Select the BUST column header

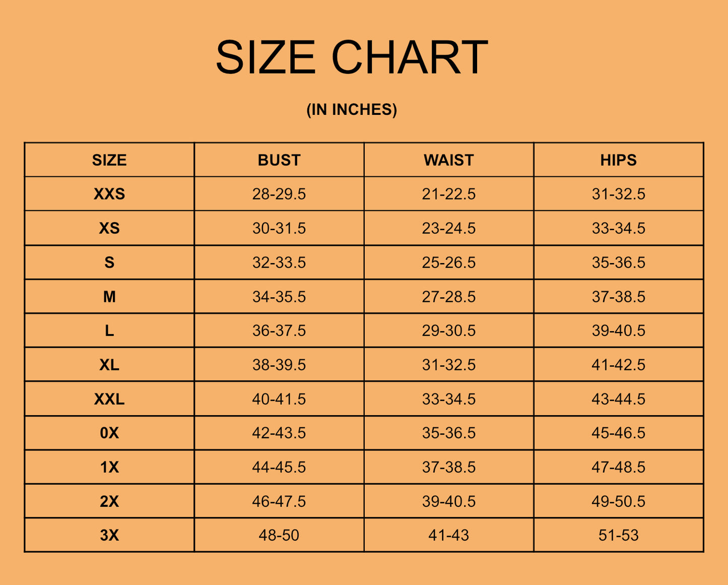(279, 160)
